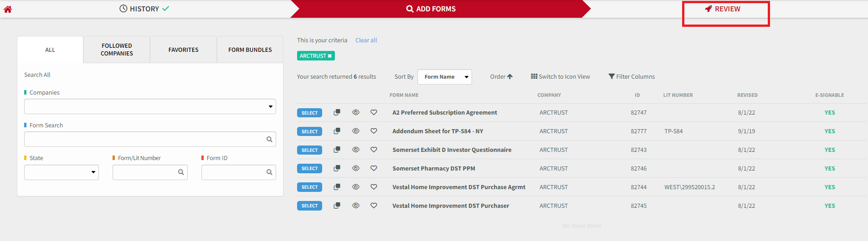Favorite the A2 Preferred Subscription Agreement

click(374, 112)
